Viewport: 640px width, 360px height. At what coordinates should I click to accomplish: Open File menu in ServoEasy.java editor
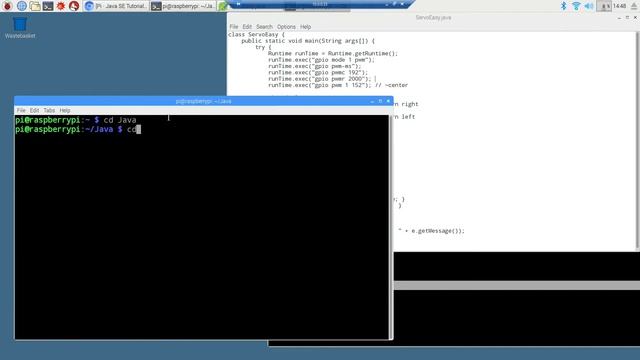233,27
